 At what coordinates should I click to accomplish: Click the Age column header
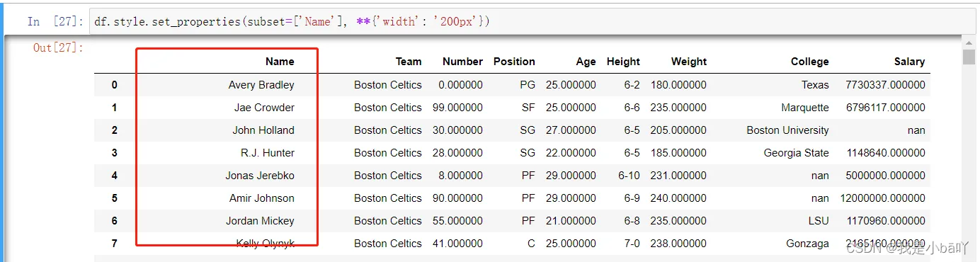(x=586, y=62)
